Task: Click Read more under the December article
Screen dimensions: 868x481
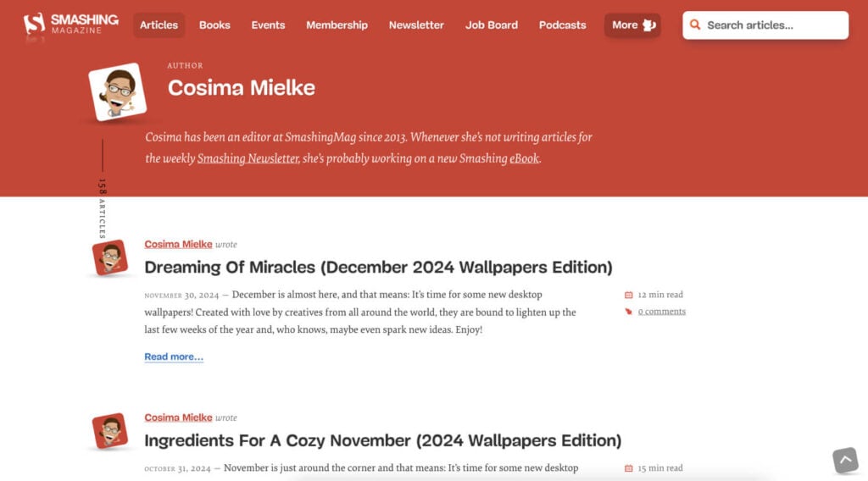Action: [174, 357]
